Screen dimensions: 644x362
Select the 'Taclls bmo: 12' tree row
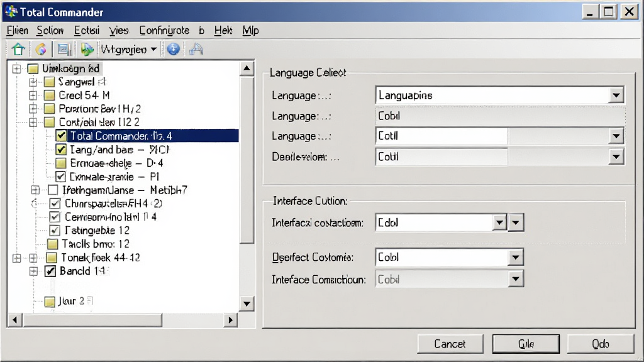96,244
